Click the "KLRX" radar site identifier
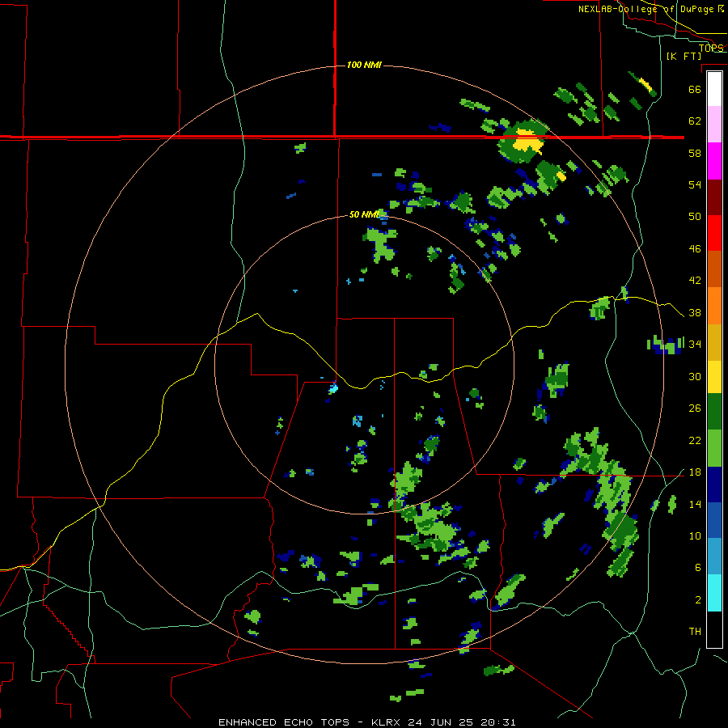This screenshot has height=728, width=728. click(x=387, y=722)
